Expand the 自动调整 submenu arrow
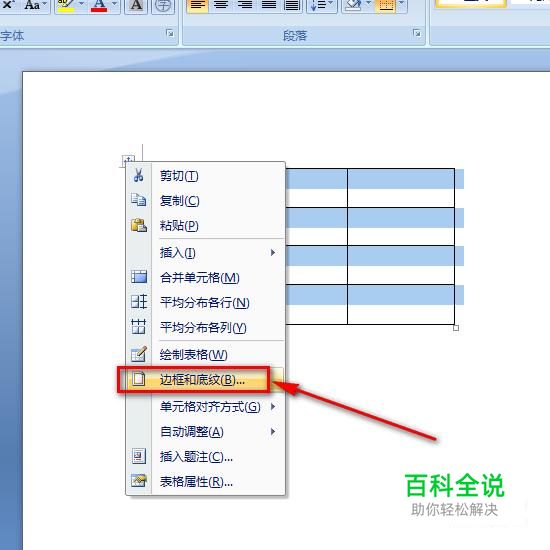Screen dimensions: 550x550 click(273, 432)
